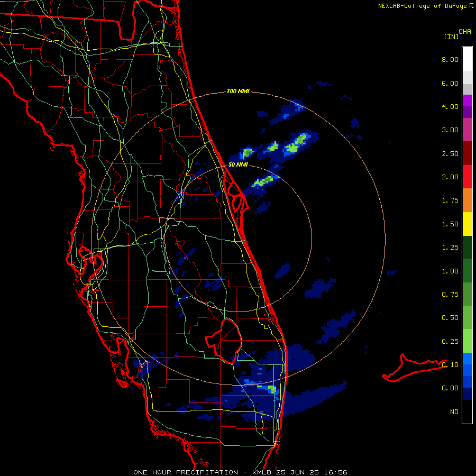Click the 0.00 legend value
This screenshot has width=476, height=476.
coord(450,388)
